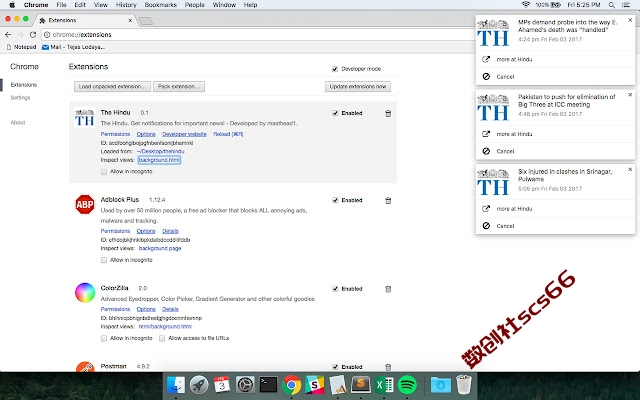Click Reload link for The Hindu
The width and height of the screenshot is (640, 400).
coord(228,134)
